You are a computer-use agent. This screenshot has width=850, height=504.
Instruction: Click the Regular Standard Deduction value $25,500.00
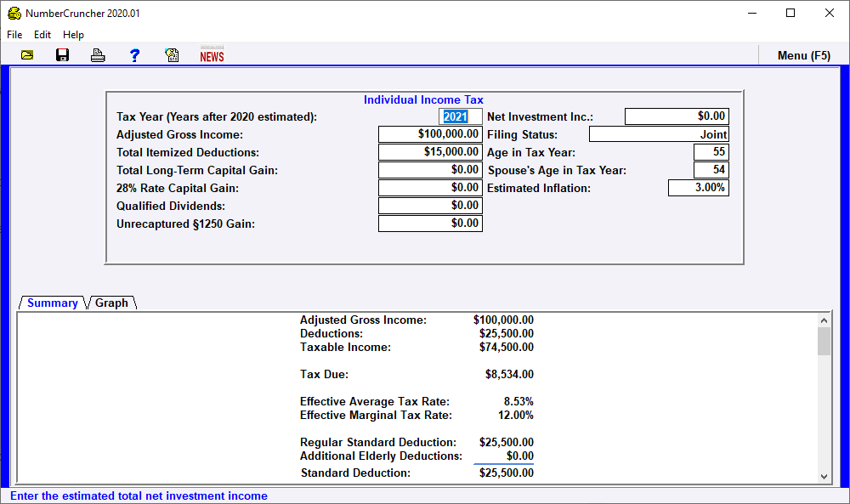507,443
